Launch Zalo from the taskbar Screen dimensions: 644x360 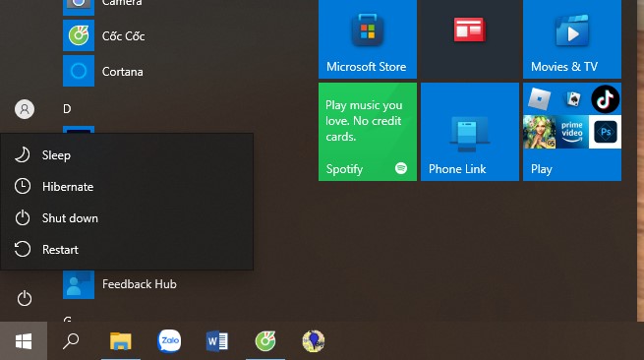pos(169,341)
